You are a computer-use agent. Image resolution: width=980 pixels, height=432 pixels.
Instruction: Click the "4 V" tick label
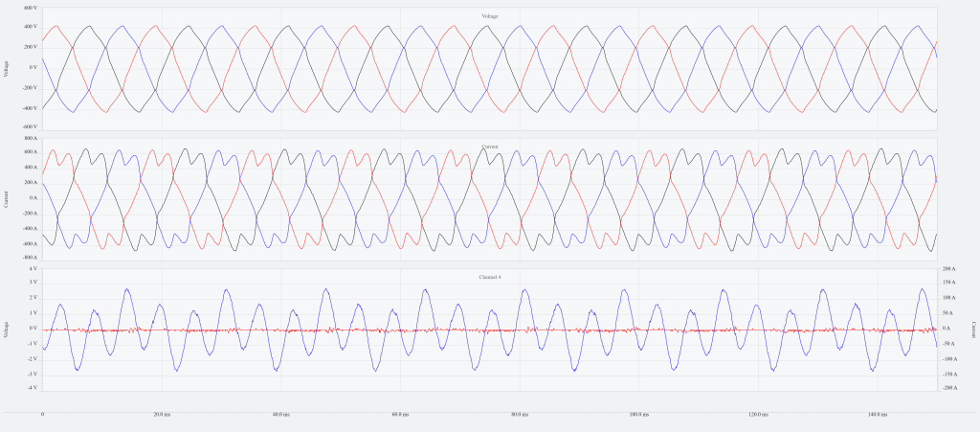(33, 268)
